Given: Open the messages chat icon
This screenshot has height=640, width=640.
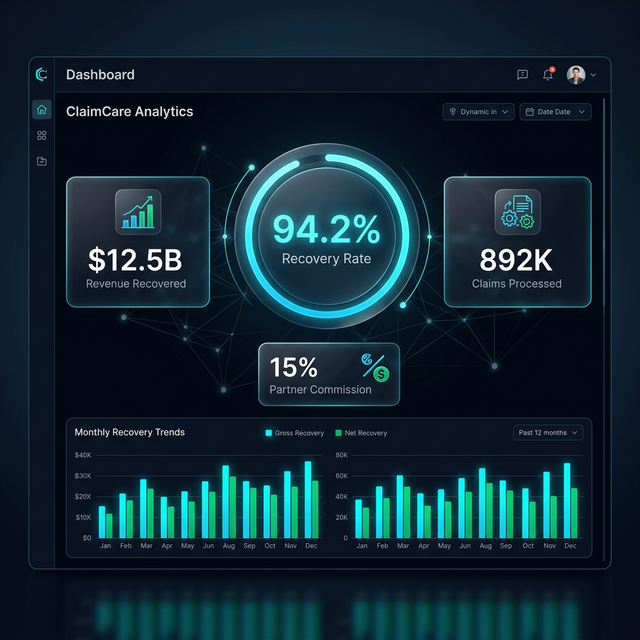Looking at the screenshot, I should coord(522,74).
